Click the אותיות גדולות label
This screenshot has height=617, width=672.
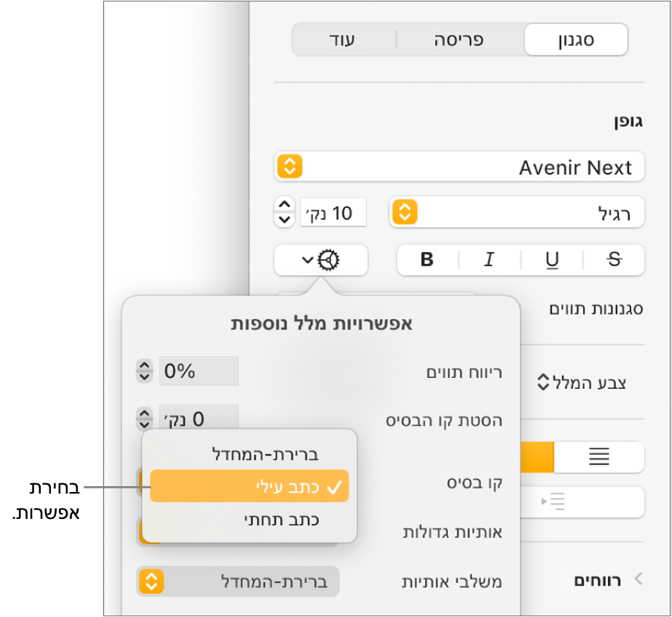click(x=452, y=532)
